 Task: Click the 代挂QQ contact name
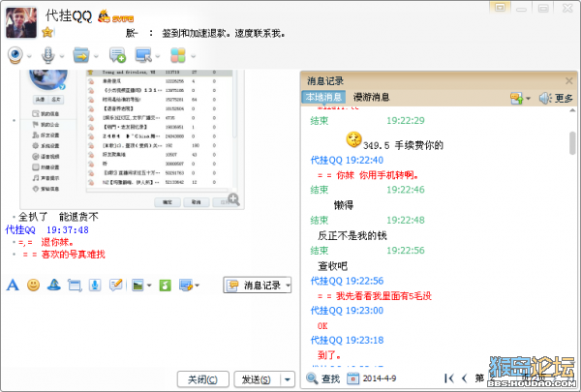pos(68,16)
